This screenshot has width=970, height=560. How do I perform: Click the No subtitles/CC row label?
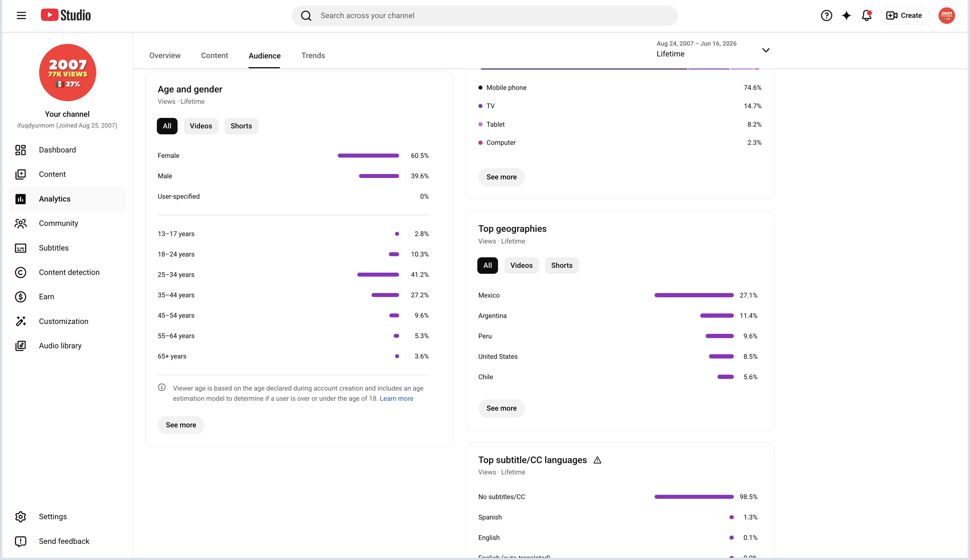tap(501, 497)
